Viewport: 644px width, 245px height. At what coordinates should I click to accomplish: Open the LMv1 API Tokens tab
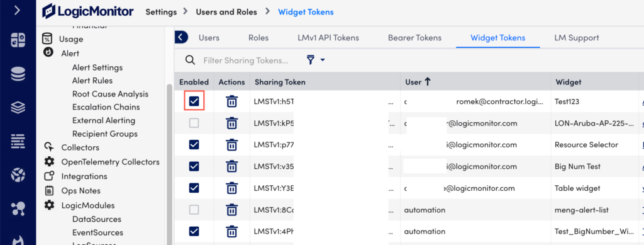[328, 38]
